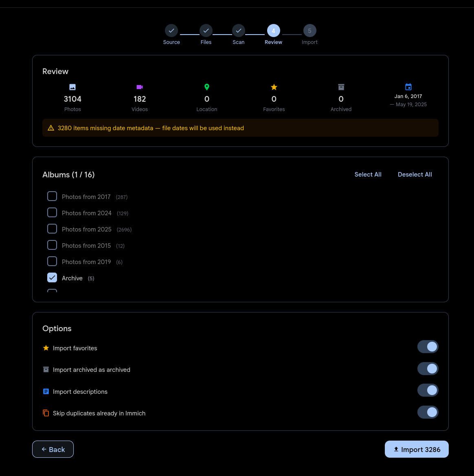Jump to the Scan step

click(239, 31)
